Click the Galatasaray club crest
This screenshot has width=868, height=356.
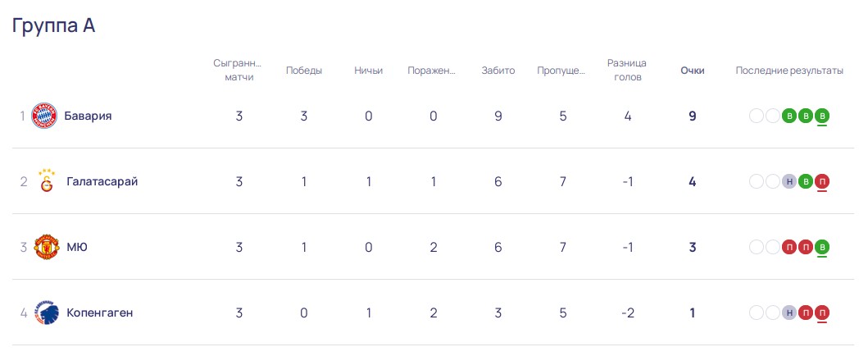47,181
